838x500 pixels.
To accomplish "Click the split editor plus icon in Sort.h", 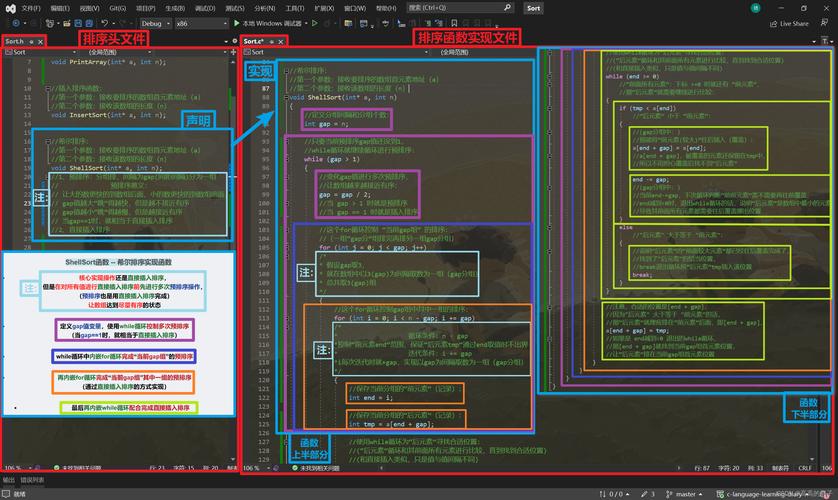I will click(234, 52).
